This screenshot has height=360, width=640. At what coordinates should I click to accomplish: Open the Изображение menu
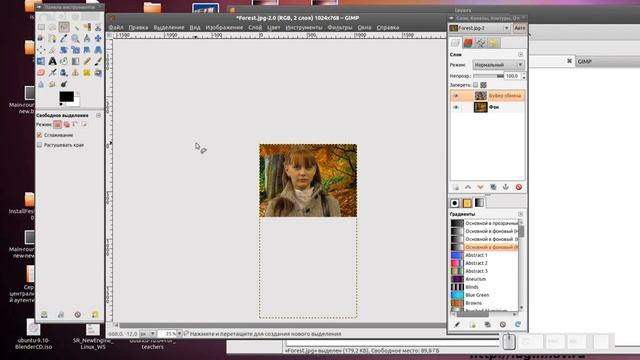(224, 28)
